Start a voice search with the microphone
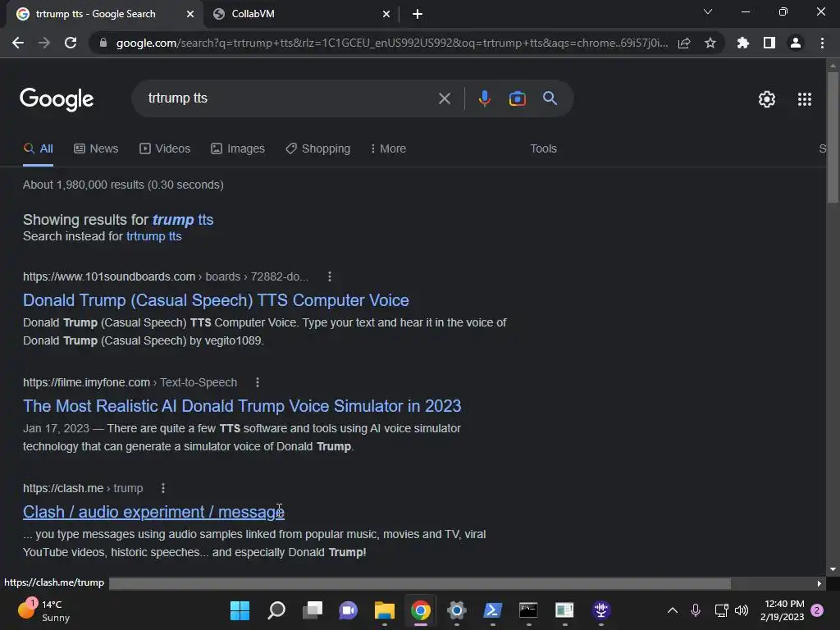Screen dimensions: 840x630 [x=484, y=98]
